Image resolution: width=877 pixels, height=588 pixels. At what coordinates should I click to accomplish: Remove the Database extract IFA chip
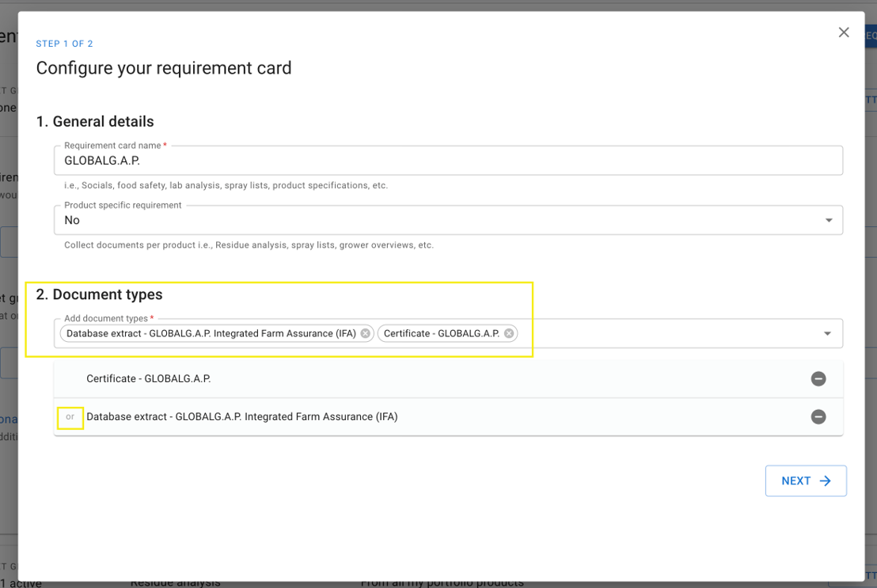coord(365,333)
